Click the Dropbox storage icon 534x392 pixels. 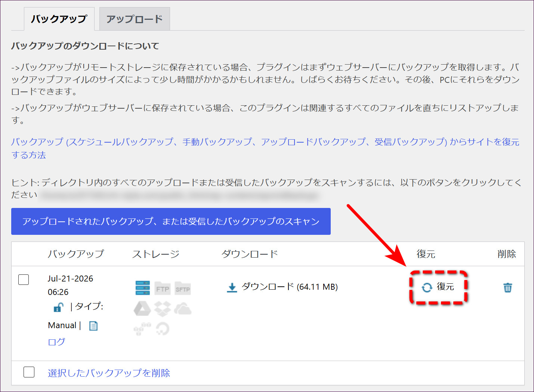click(163, 308)
